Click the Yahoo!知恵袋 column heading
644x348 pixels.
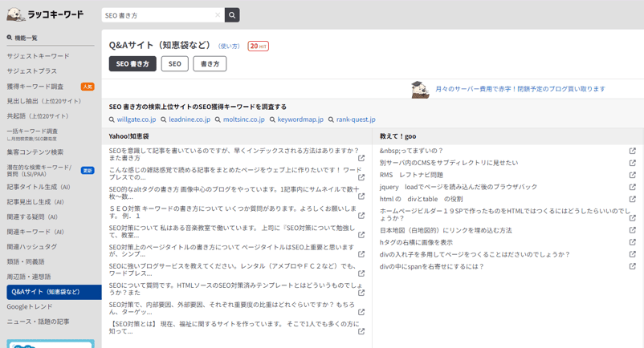click(x=129, y=136)
